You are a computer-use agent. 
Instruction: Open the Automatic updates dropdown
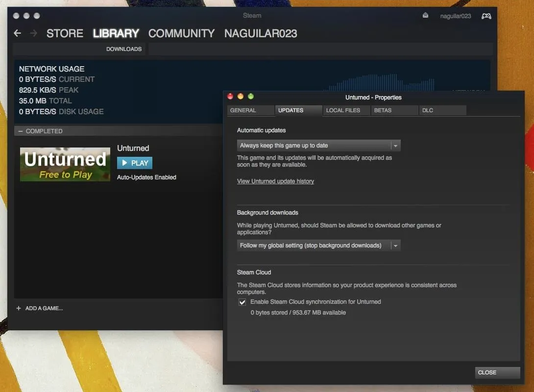[x=318, y=146]
